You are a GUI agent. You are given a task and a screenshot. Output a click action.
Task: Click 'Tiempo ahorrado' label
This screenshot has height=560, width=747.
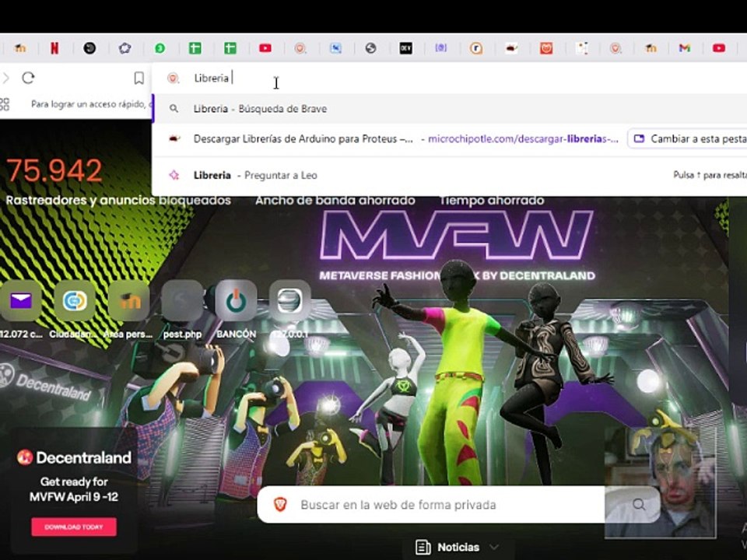(x=492, y=201)
